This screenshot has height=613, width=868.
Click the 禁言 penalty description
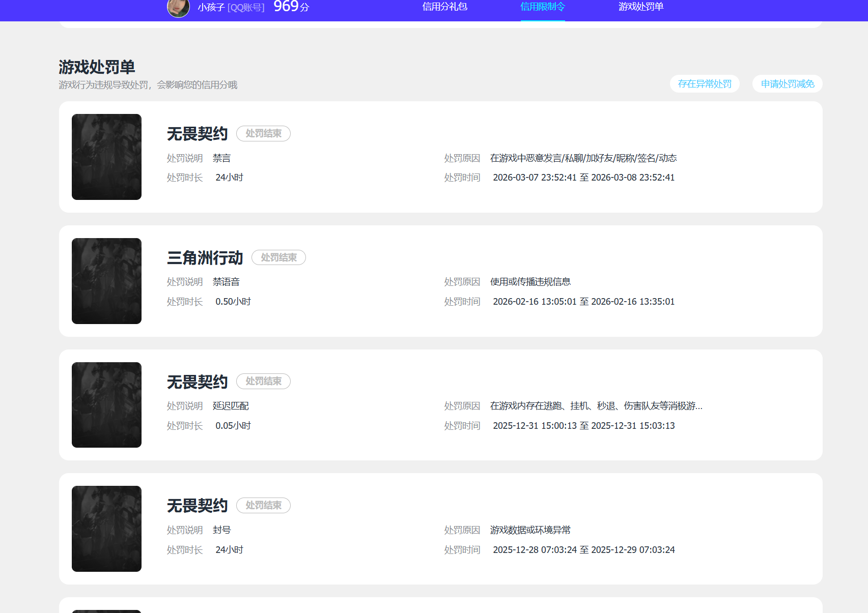221,158
